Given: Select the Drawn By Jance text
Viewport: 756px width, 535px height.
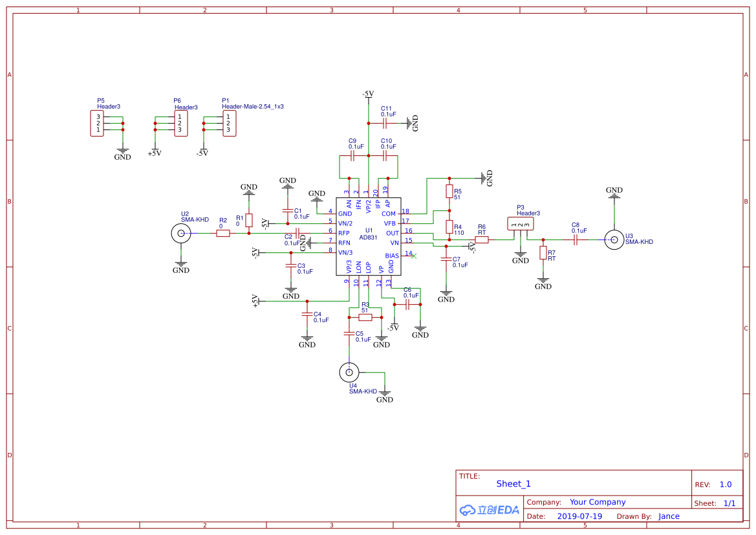Looking at the screenshot, I should (x=669, y=516).
